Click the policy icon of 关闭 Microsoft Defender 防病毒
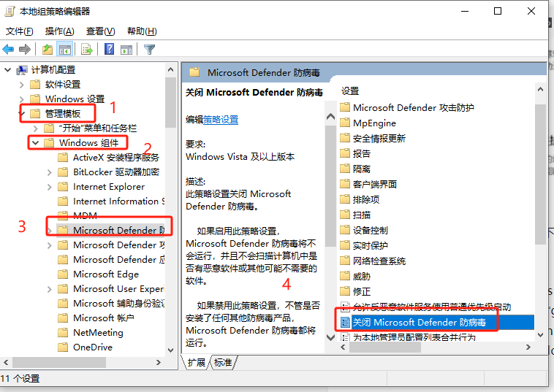 click(x=345, y=322)
